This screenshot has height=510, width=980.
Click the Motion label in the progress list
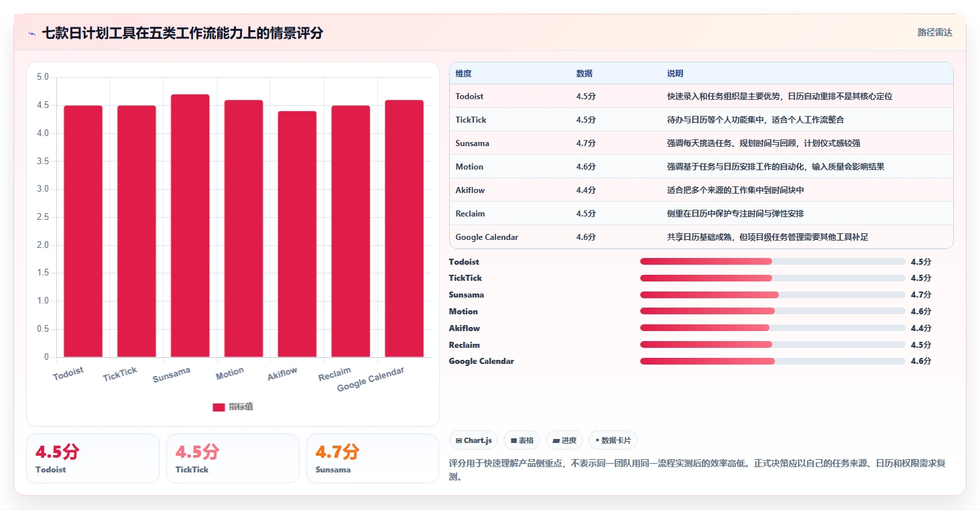pos(463,312)
